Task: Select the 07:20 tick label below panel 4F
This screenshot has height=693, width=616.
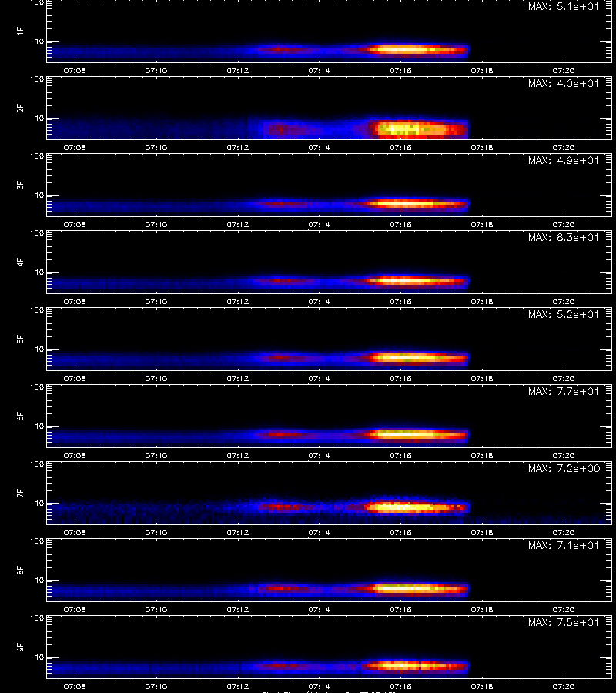Action: pyautogui.click(x=564, y=301)
